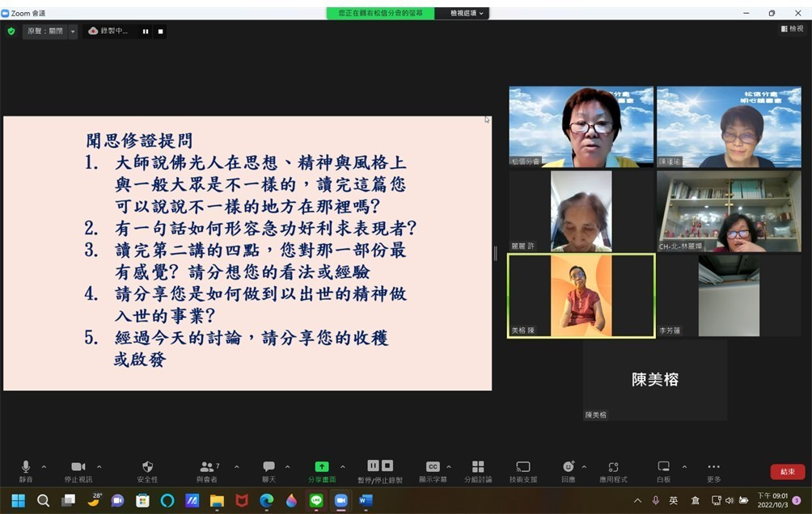Open the Whiteboard (白板) tool
Screen dimensions: 812x514
pos(663,467)
